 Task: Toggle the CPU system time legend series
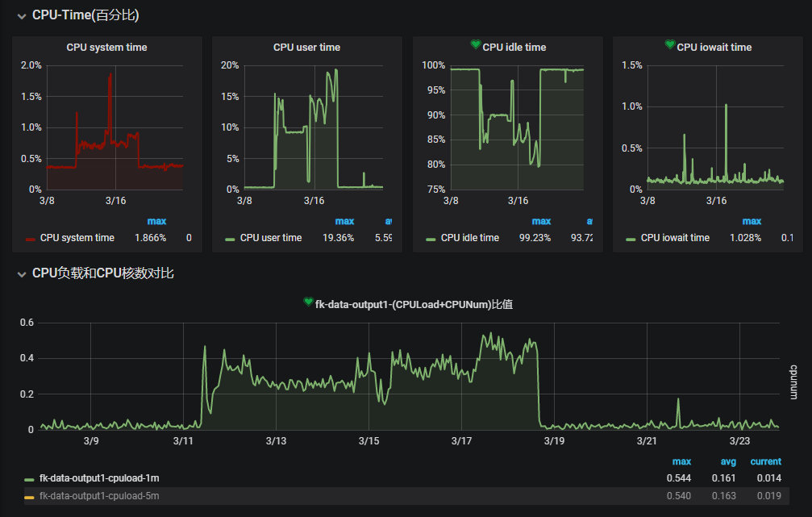tap(77, 238)
